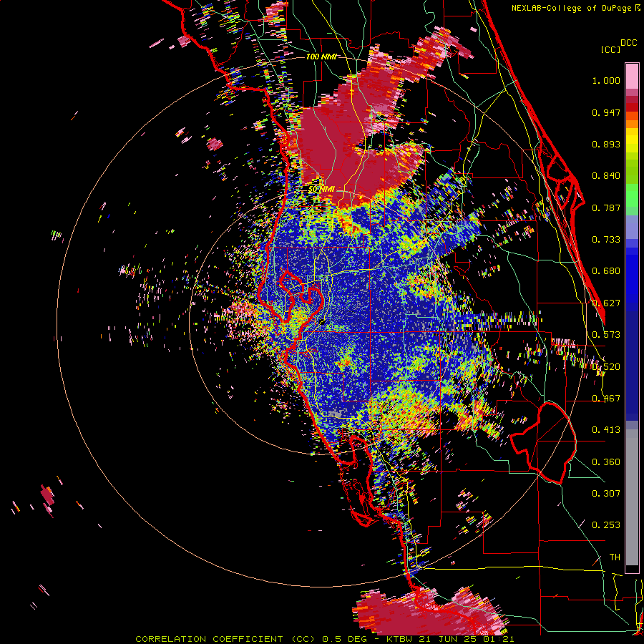Screen dimensions: 644x644
Task: Click the 50 NMI range ring label
Action: click(x=321, y=190)
